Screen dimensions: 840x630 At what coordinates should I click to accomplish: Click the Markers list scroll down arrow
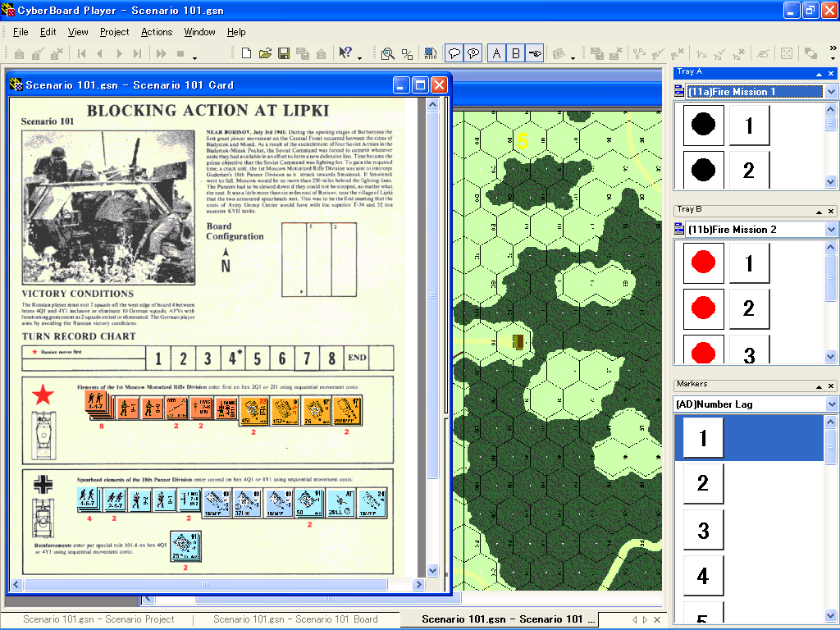pyautogui.click(x=830, y=615)
